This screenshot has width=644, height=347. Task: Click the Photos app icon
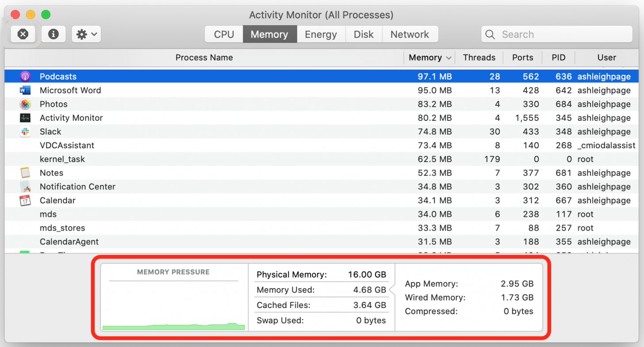pos(25,104)
